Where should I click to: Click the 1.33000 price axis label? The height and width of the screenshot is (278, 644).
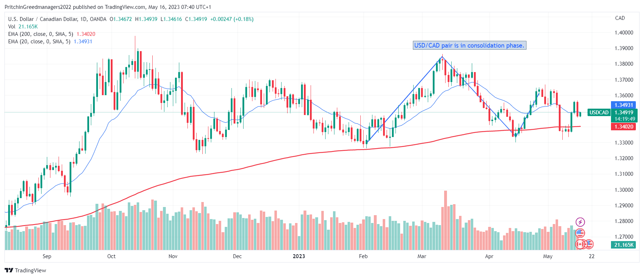tap(624, 143)
